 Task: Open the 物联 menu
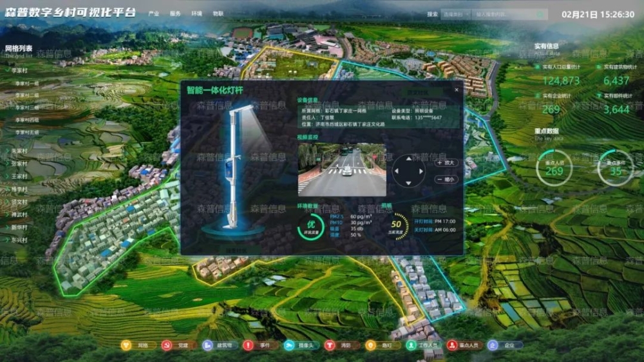(218, 14)
